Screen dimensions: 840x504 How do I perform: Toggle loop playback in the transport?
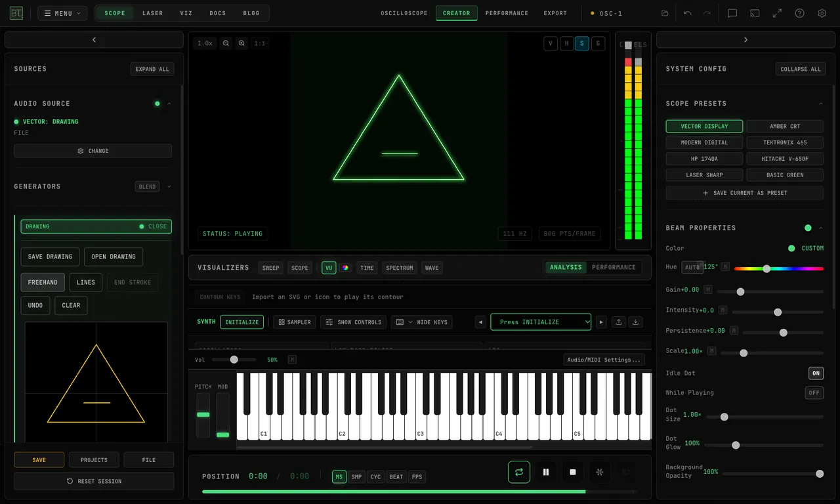point(518,472)
